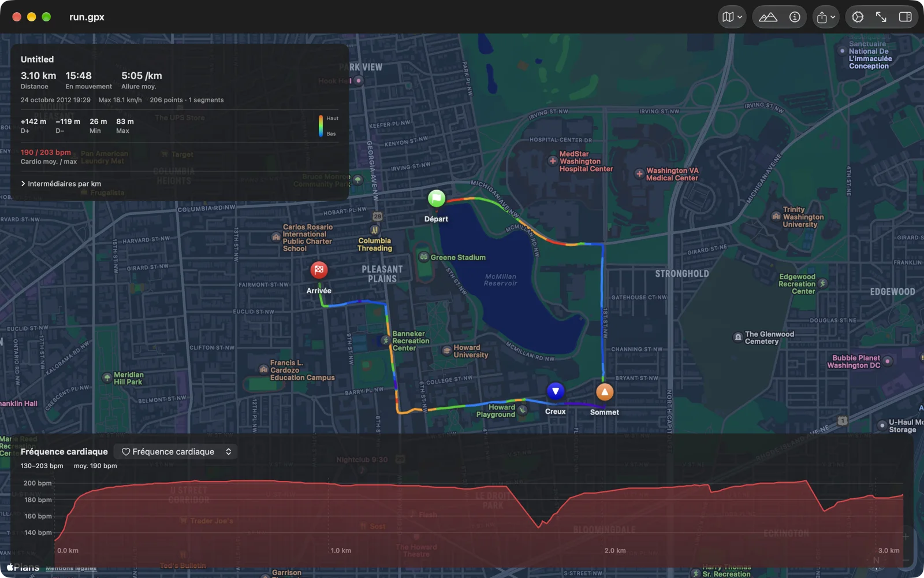Image resolution: width=924 pixels, height=578 pixels.
Task: Click the Bubble Planet Washington DC pin
Action: (x=888, y=361)
